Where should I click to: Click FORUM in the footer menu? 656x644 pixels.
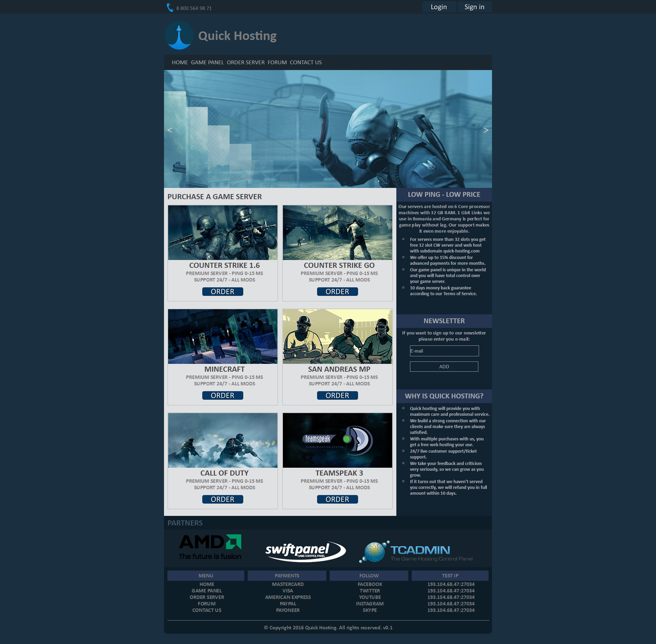[x=207, y=604]
